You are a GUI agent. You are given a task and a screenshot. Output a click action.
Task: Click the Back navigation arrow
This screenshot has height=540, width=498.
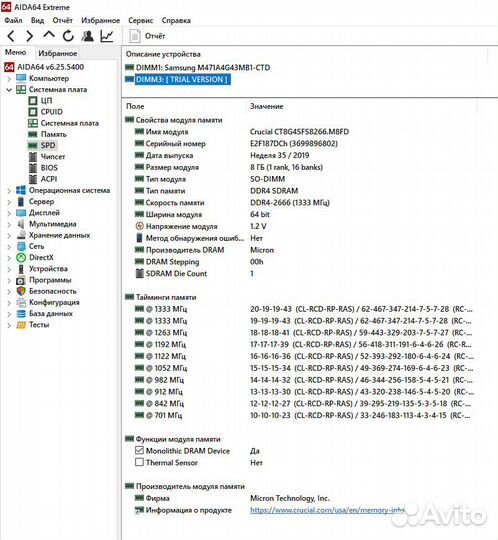(11, 36)
